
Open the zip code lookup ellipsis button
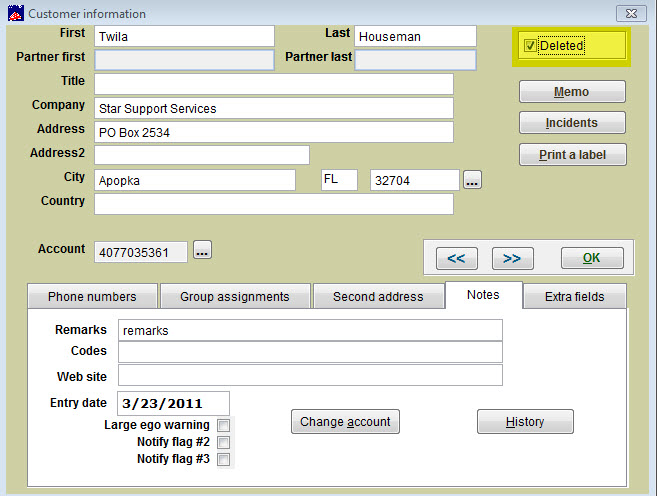tap(472, 180)
